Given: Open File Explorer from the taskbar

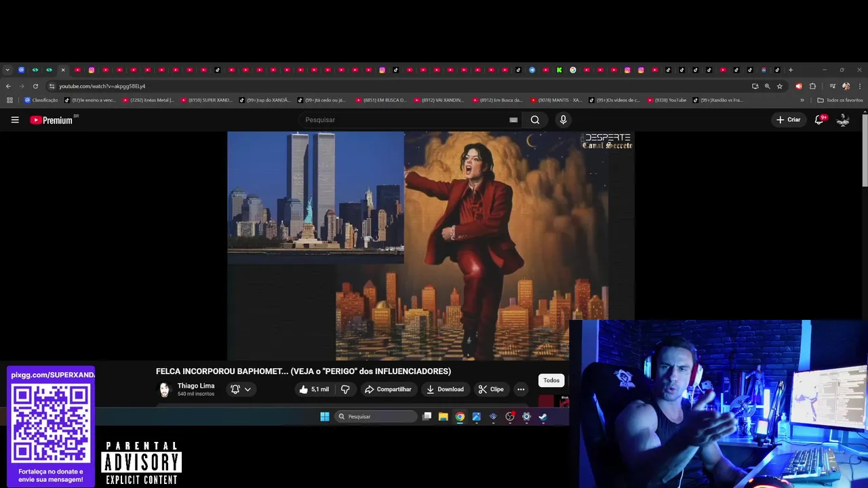Looking at the screenshot, I should point(443,417).
